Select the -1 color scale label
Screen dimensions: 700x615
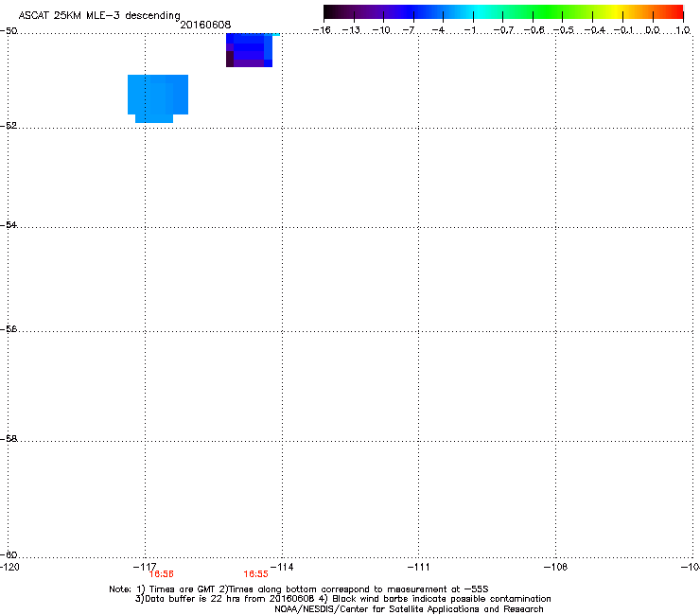[469, 30]
